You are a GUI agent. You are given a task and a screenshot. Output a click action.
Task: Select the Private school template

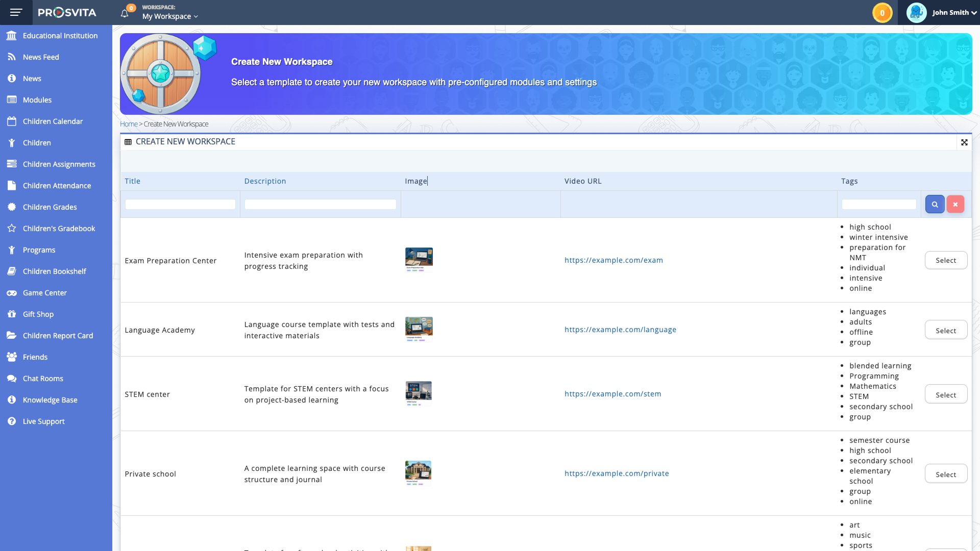click(x=946, y=474)
